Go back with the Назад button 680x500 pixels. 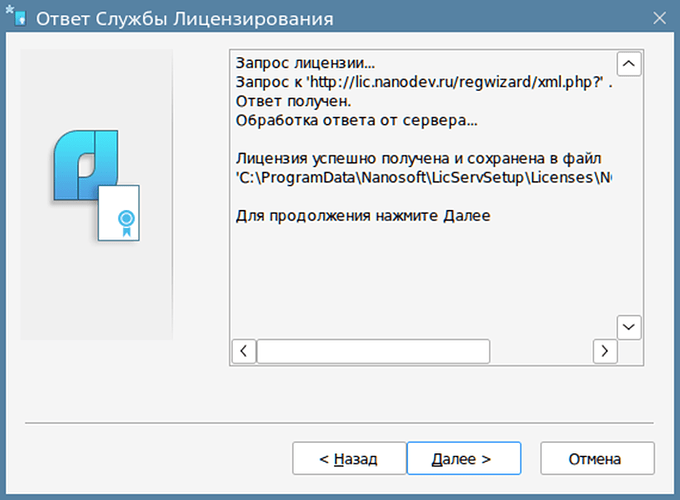coord(349,458)
